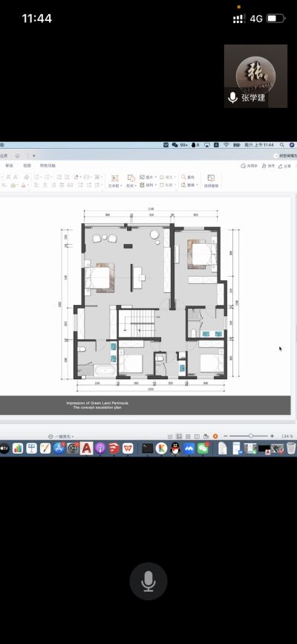Insert a text box with 文本框
297x644 pixels.
[115, 181]
